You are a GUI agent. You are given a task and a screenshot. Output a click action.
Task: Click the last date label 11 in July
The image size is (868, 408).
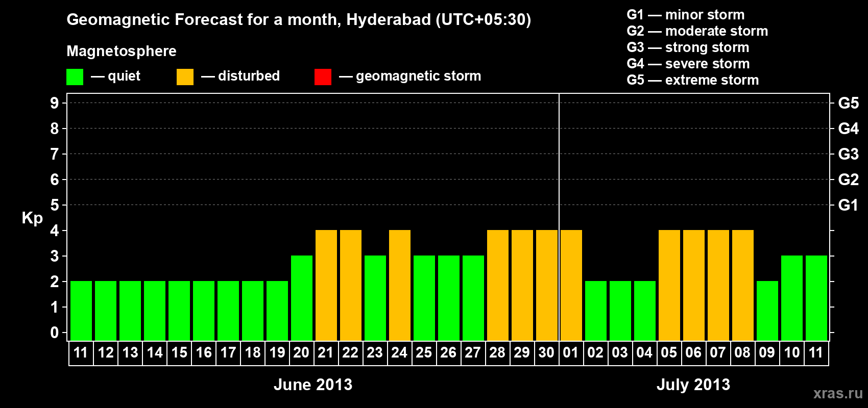pyautogui.click(x=816, y=352)
